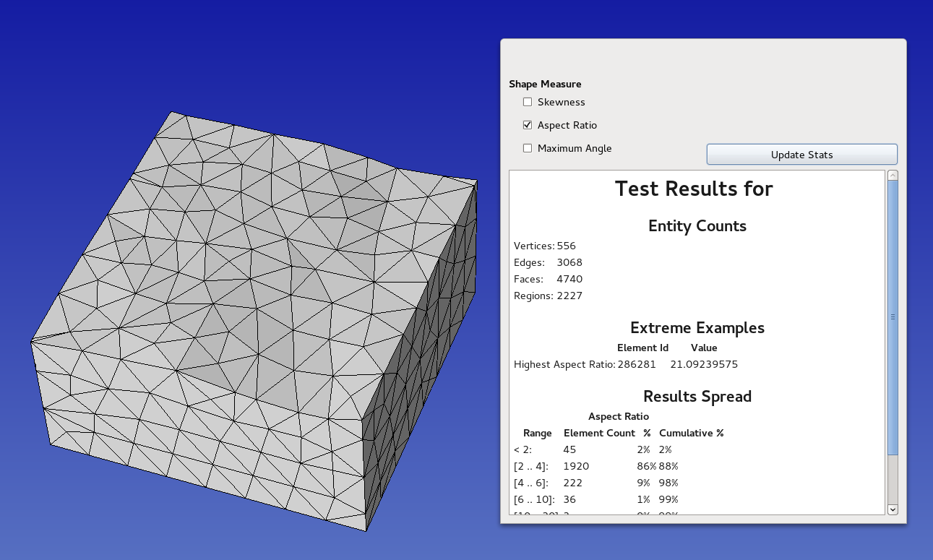Click the highest aspect ratio value 21.09239575
The image size is (933, 560).
(x=704, y=364)
